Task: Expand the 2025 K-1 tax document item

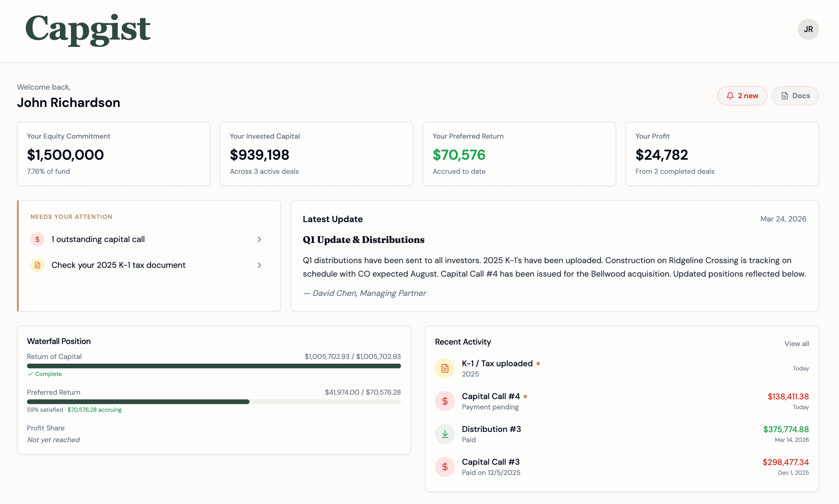Action: tap(259, 265)
